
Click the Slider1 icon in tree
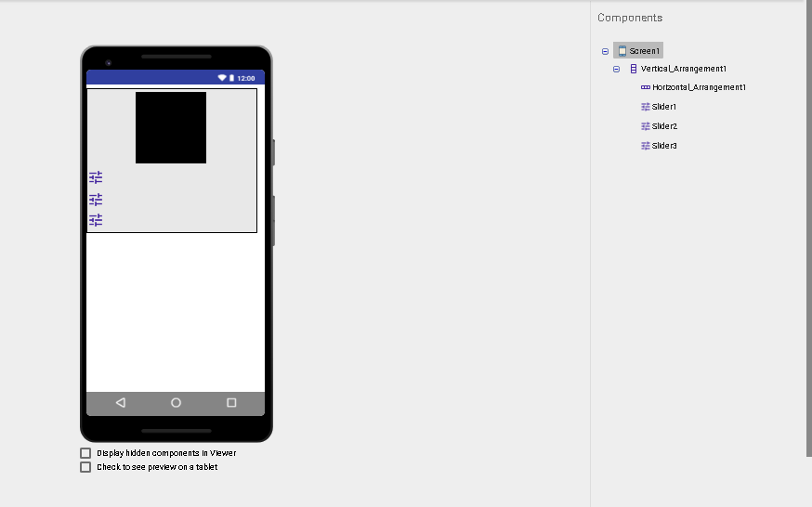[x=646, y=107]
